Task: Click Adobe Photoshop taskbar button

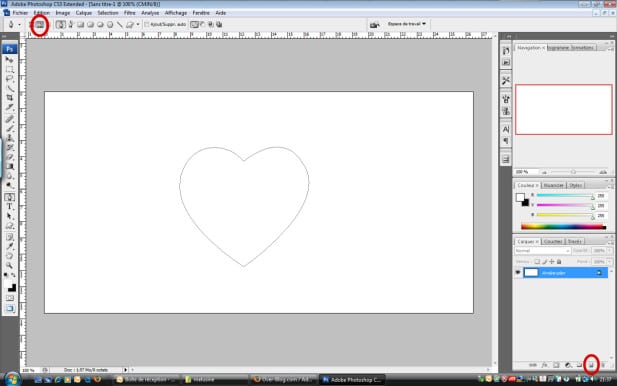Action: coord(352,380)
